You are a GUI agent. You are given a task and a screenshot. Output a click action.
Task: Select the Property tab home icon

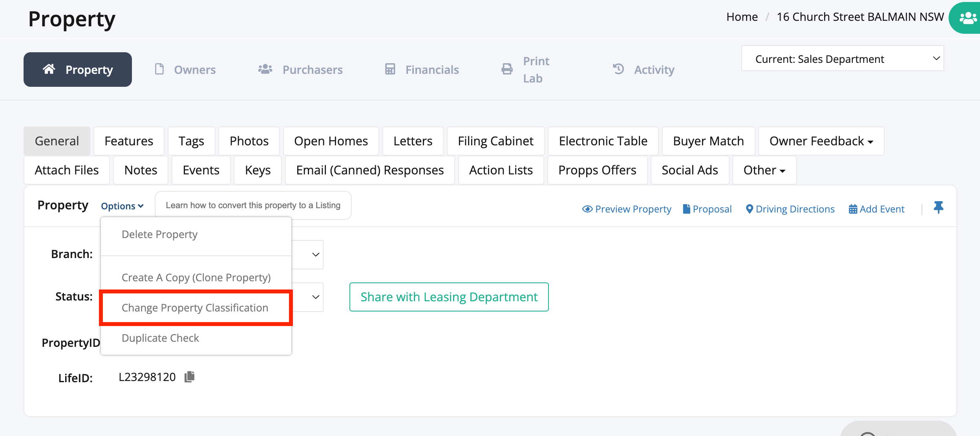point(49,69)
